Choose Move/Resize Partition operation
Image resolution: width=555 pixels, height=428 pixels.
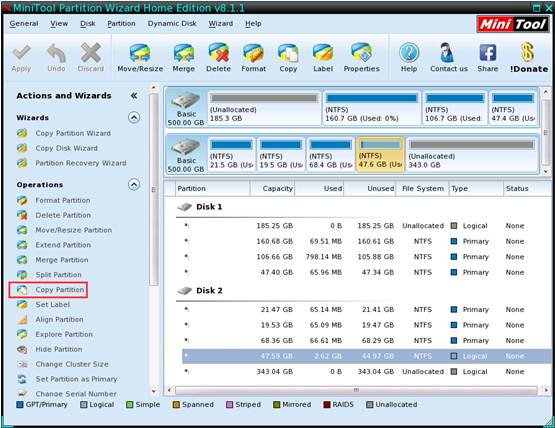coord(74,230)
